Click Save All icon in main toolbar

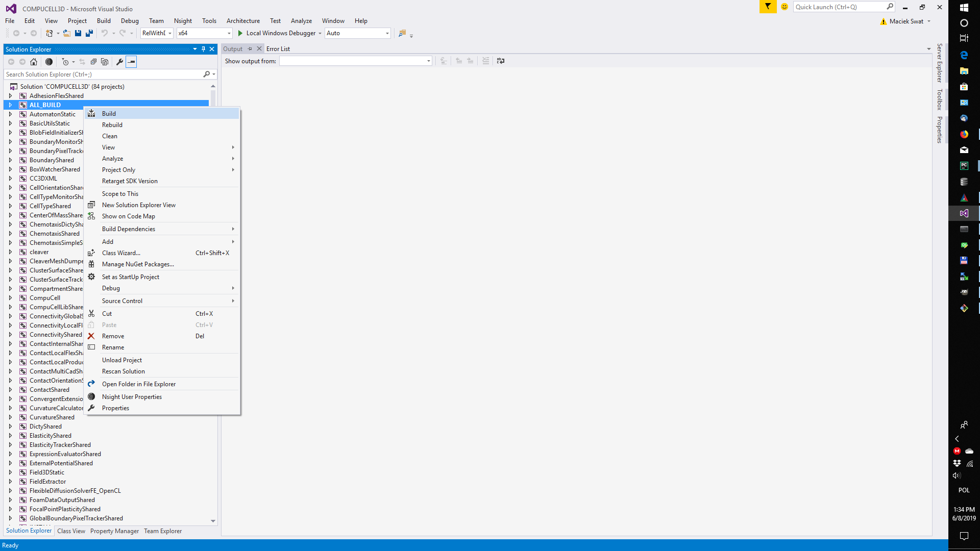click(x=89, y=33)
